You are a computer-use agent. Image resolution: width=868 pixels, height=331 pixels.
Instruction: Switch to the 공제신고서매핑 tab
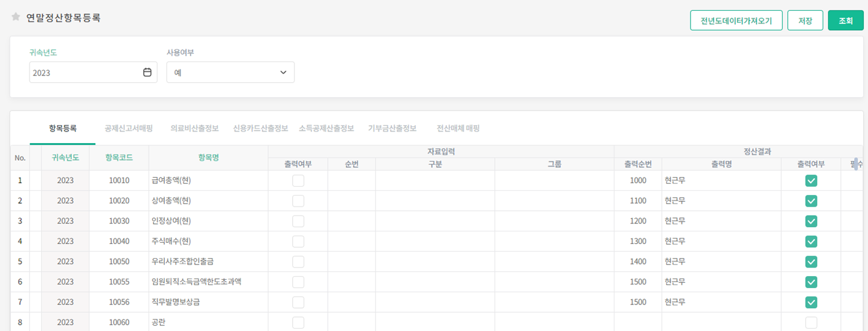coord(129,128)
